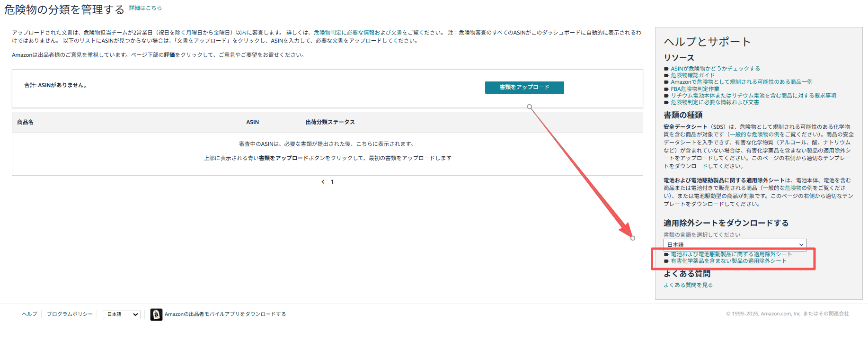Click ヘルプ in the footer

coord(29,314)
